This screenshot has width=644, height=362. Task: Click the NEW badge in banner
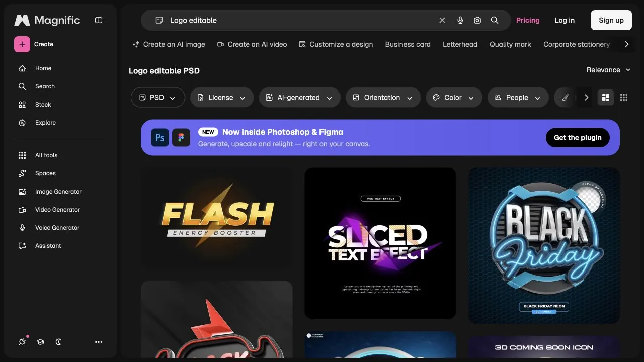[208, 132]
